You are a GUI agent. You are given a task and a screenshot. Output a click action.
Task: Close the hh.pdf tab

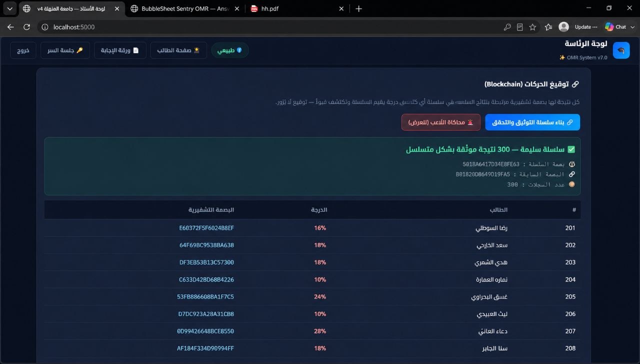[341, 8]
